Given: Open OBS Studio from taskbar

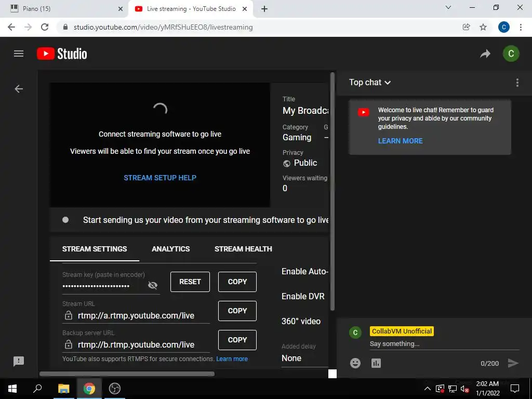Looking at the screenshot, I should 115,389.
